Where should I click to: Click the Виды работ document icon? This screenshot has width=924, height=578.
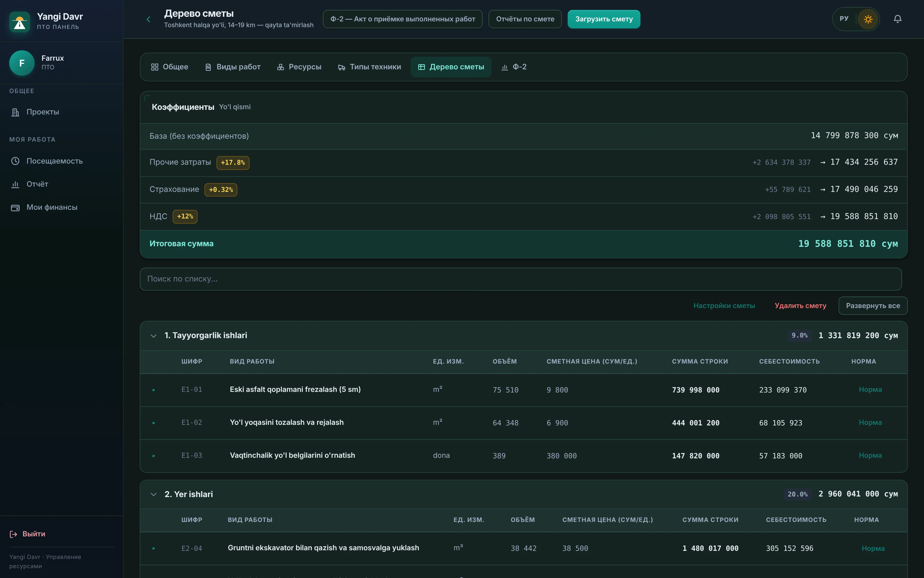[208, 67]
